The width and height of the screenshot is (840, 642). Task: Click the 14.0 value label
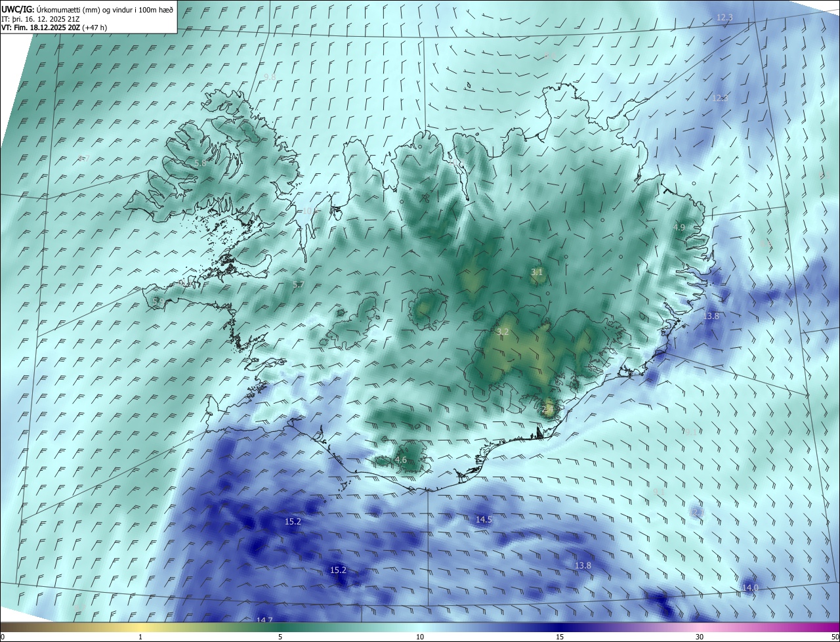[x=750, y=588]
